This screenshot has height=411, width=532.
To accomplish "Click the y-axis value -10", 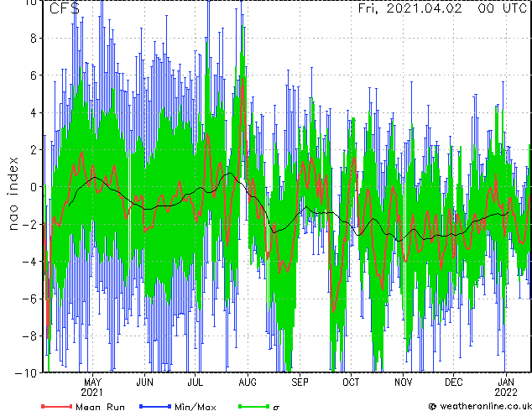I will pyautogui.click(x=26, y=372).
